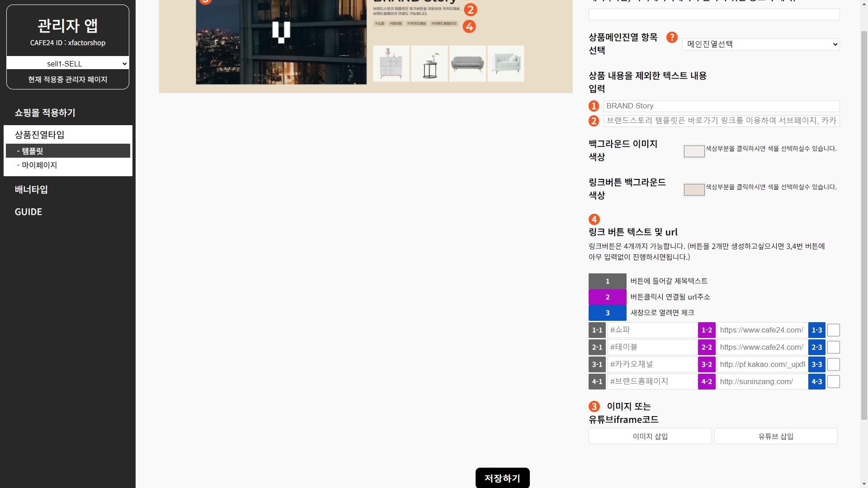Click the orange number 1 badge

pyautogui.click(x=594, y=106)
